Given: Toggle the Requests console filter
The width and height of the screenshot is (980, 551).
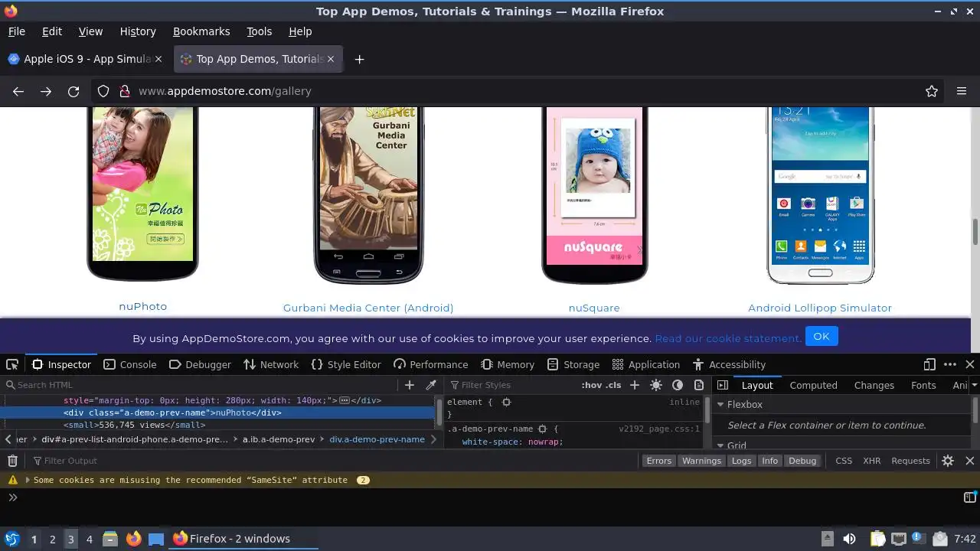Looking at the screenshot, I should tap(910, 461).
